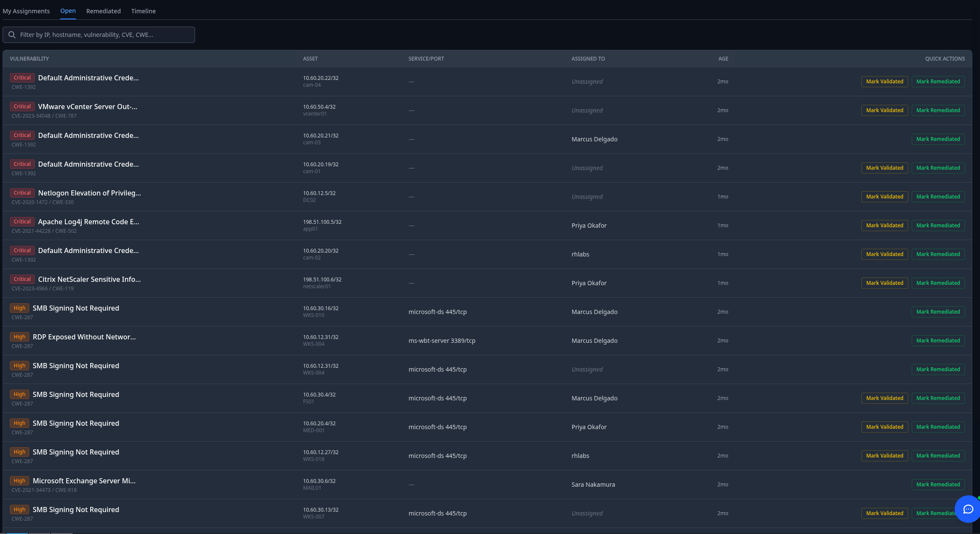Mark Validated for MED-001 SMB Signing row

click(885, 427)
